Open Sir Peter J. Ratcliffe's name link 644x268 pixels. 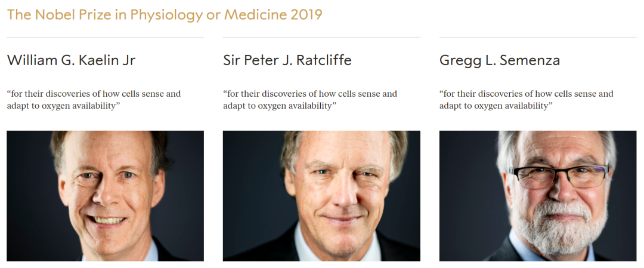[287, 60]
